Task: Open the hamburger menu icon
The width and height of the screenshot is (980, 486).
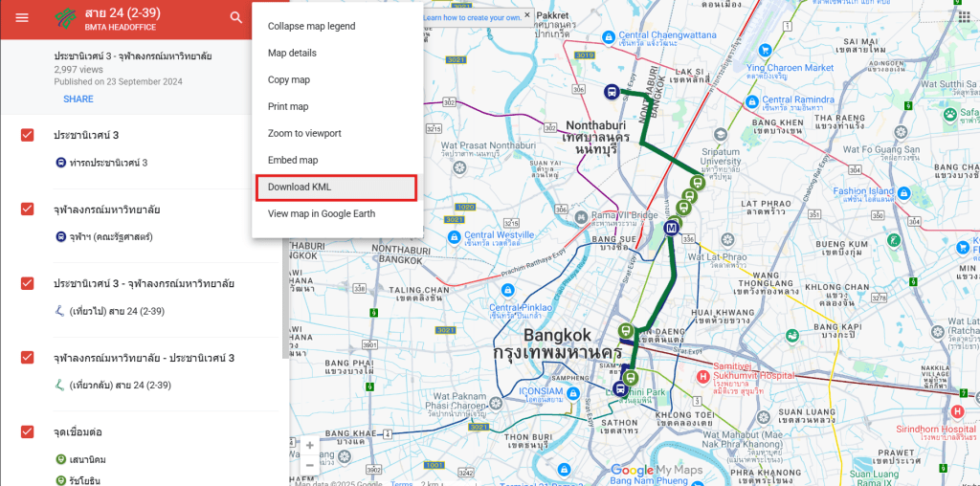Action: coord(22,17)
